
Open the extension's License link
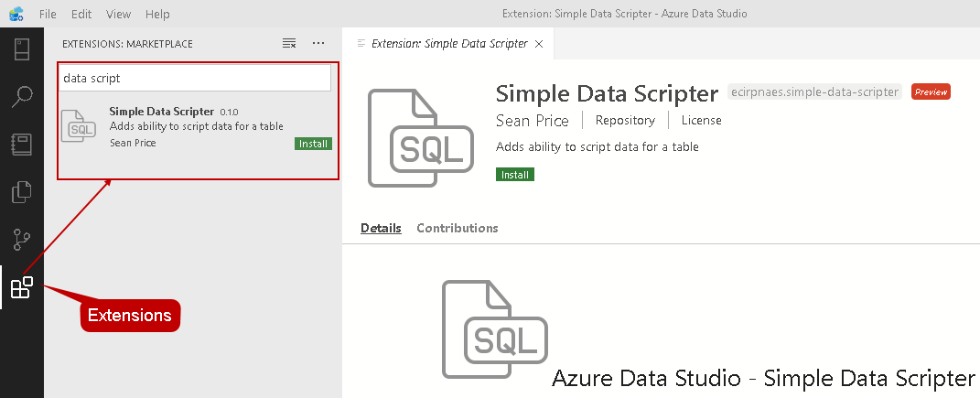pos(701,121)
